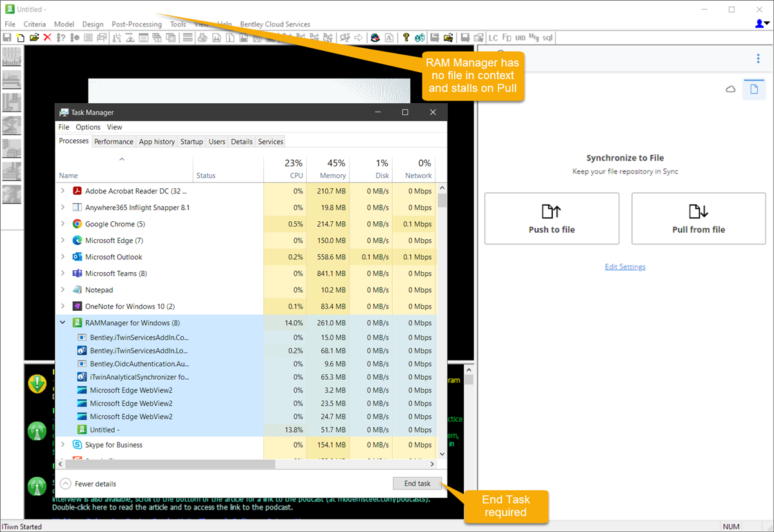774x532 pixels.
Task: Expand the OneNote for Windows 10 group
Action: coord(63,306)
